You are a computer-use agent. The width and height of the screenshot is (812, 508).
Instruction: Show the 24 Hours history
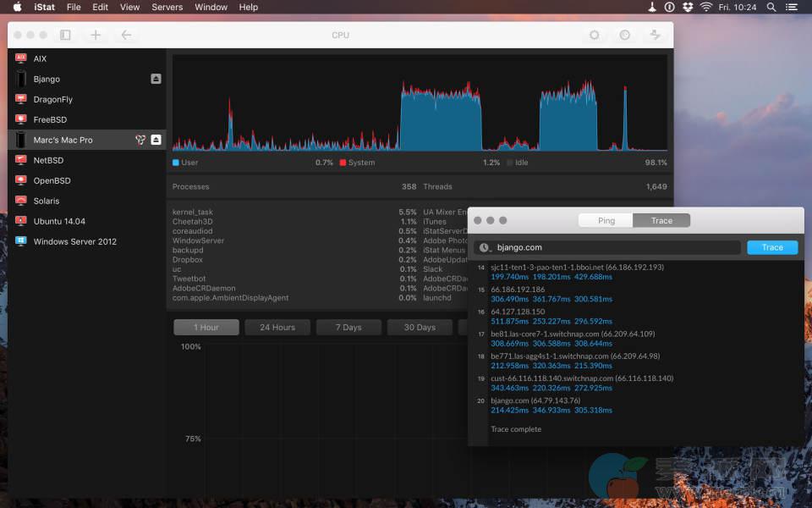(x=277, y=328)
